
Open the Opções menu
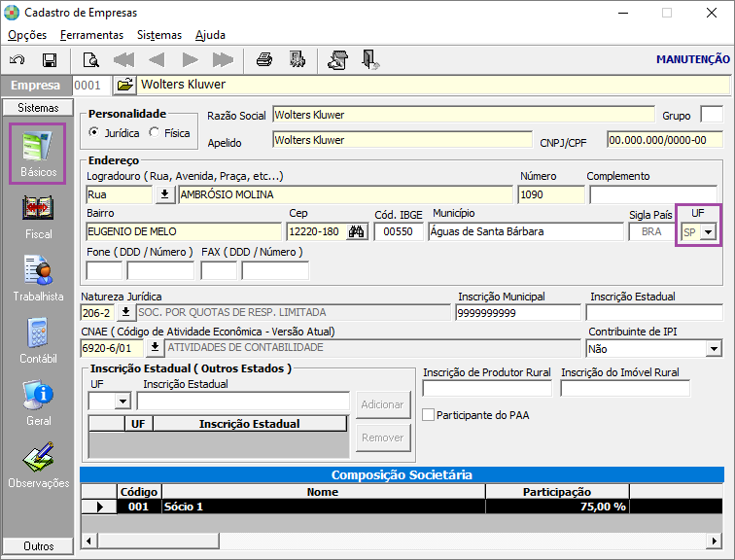tap(27, 35)
